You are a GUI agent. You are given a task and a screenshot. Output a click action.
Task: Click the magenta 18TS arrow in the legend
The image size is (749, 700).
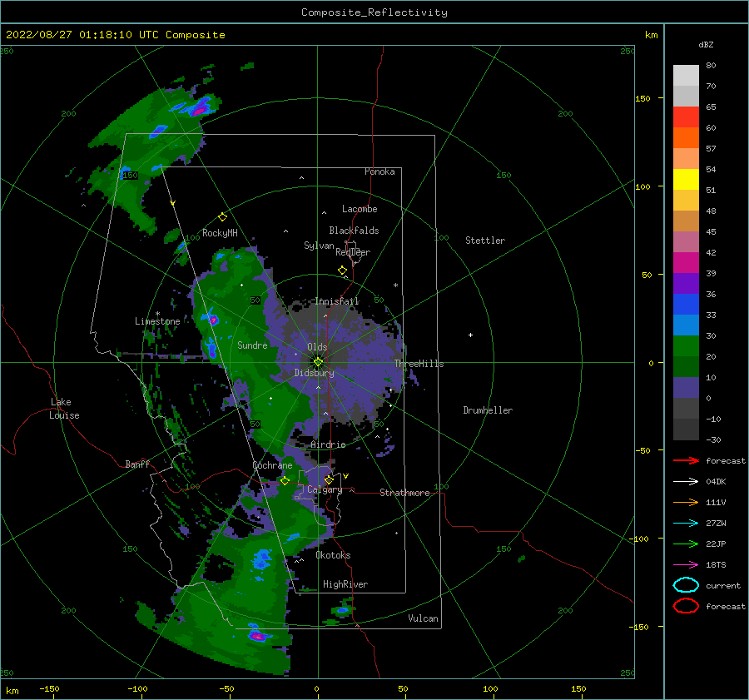pos(686,565)
